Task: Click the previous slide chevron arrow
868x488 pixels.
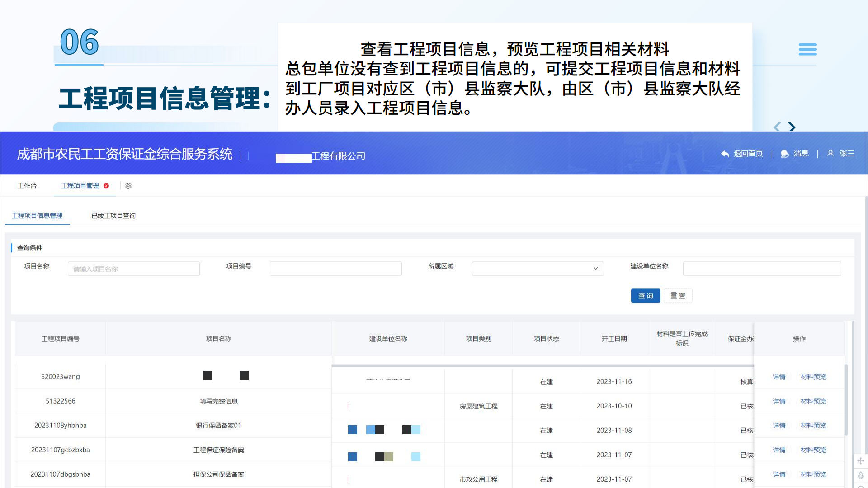Action: (777, 127)
